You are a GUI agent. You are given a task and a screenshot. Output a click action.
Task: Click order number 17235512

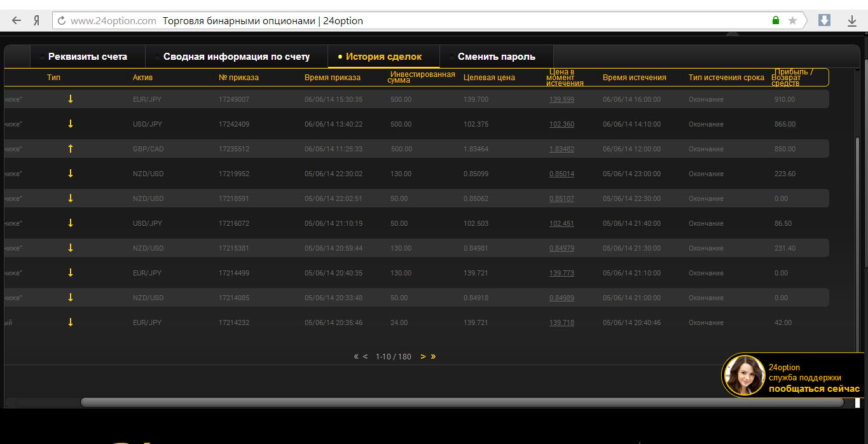(x=234, y=149)
